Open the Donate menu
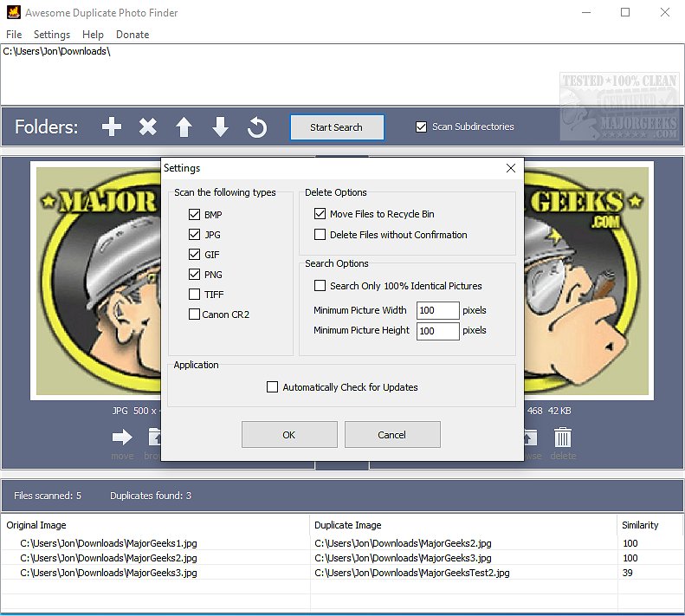Screen dimensions: 685x616 (x=132, y=35)
